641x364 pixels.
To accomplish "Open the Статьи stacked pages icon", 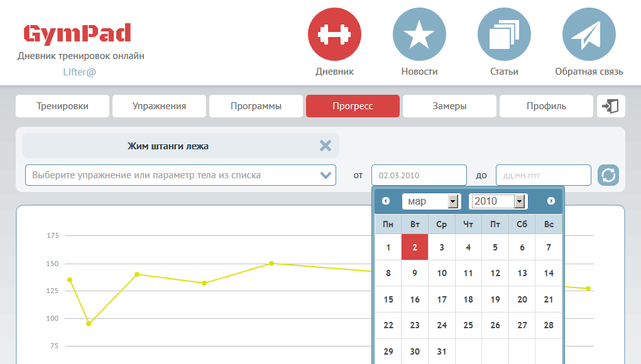I will coord(504,35).
